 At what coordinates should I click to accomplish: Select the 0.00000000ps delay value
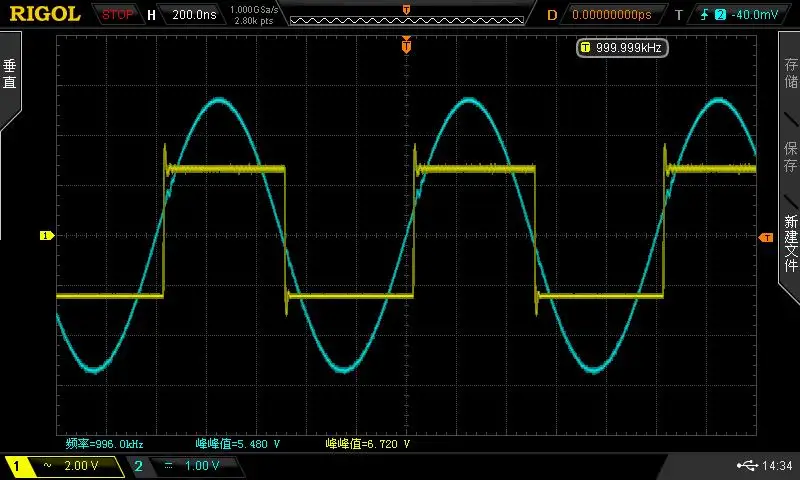coord(612,15)
